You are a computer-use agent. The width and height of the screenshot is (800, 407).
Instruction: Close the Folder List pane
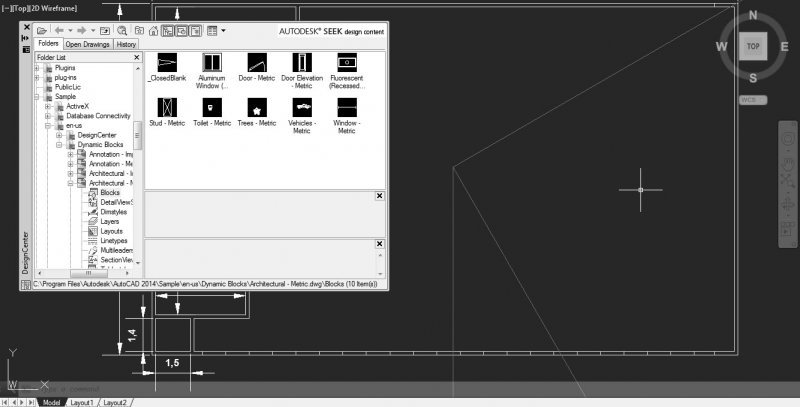coord(137,57)
